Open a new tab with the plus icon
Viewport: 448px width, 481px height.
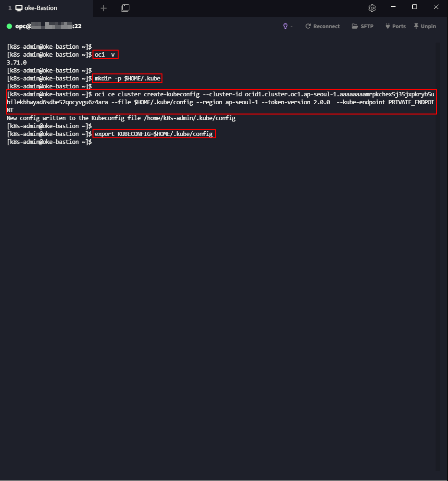click(x=104, y=8)
